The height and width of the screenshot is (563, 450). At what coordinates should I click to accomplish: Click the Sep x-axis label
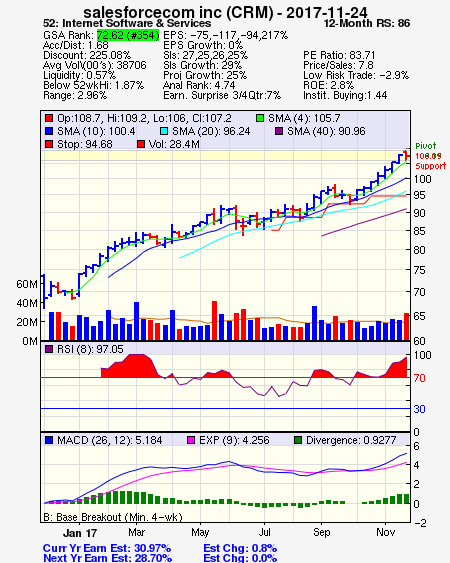point(321,532)
